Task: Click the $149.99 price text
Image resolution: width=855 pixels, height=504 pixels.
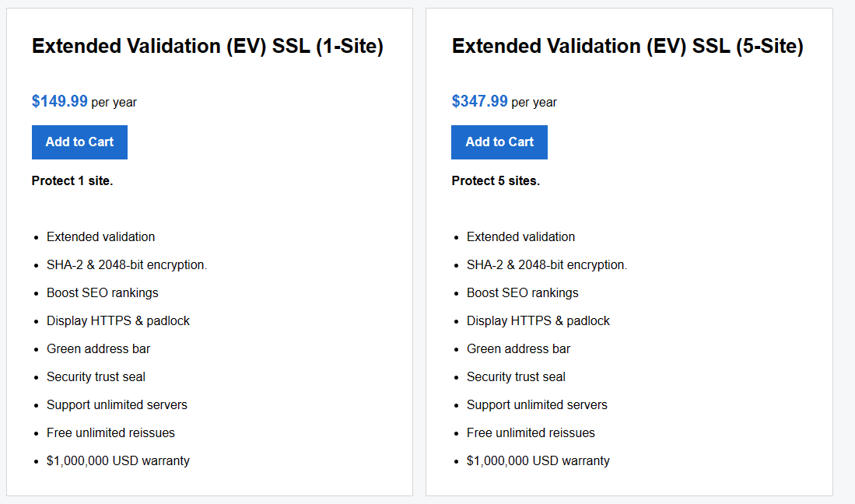Action: 59,101
